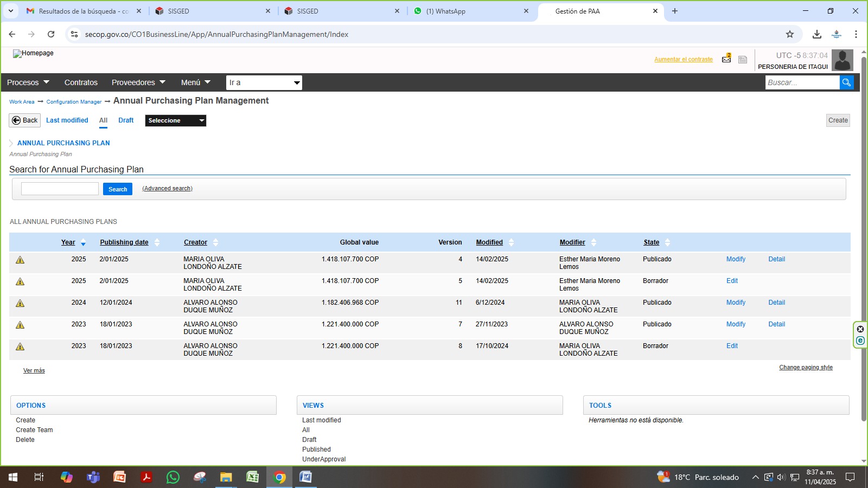The image size is (868, 488).
Task: Bookmark page with the star icon
Action: point(790,34)
